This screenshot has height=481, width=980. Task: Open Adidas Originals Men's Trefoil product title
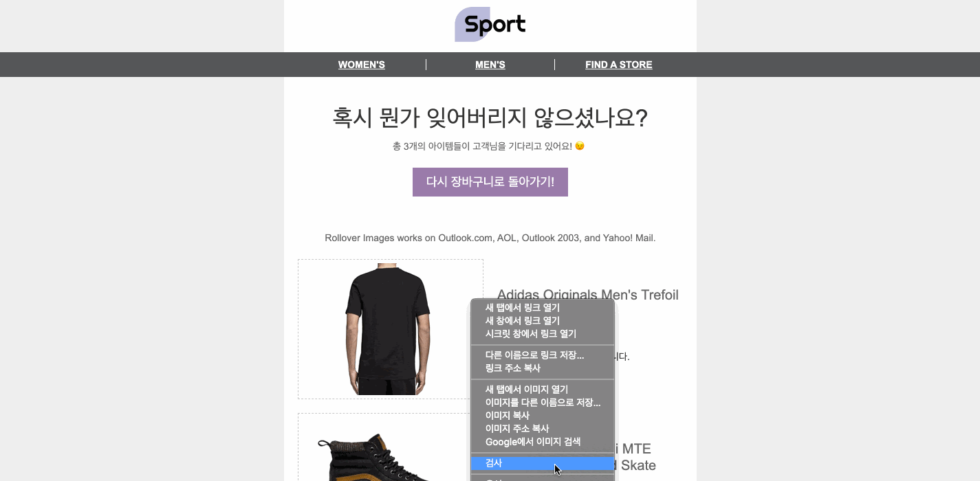click(x=588, y=295)
